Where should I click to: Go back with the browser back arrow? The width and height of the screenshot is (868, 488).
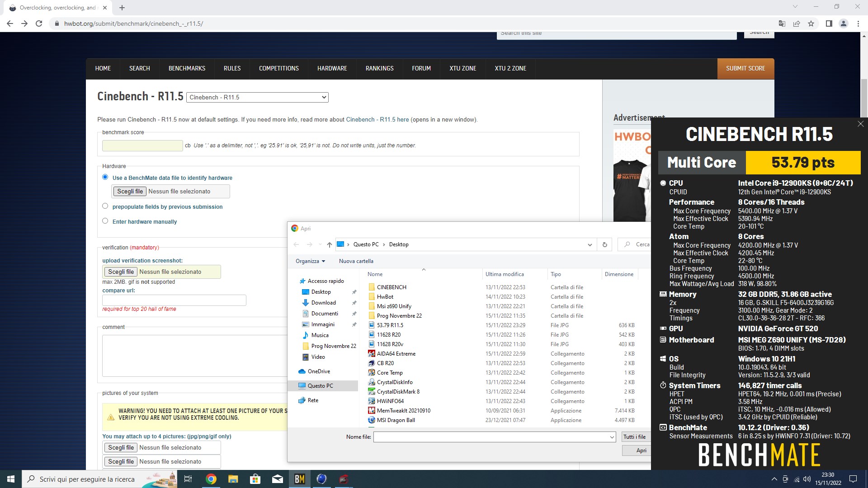(10, 23)
